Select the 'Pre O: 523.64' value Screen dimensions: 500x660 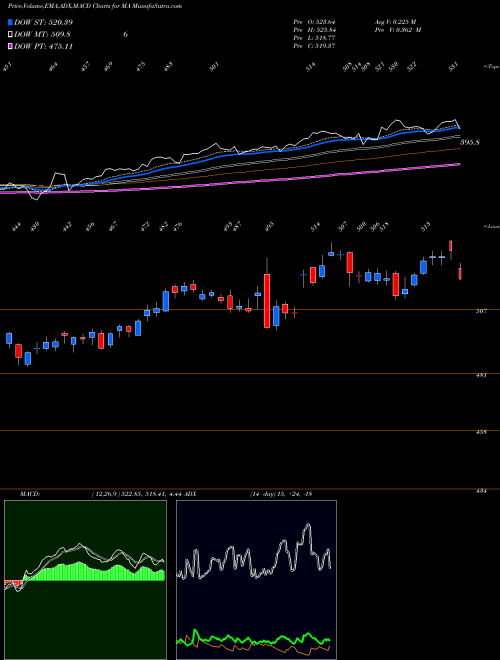coord(314,22)
